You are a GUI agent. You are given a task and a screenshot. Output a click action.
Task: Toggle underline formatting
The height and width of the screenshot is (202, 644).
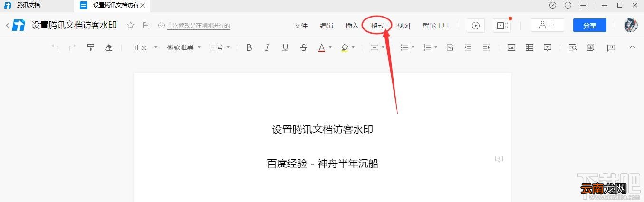click(285, 47)
